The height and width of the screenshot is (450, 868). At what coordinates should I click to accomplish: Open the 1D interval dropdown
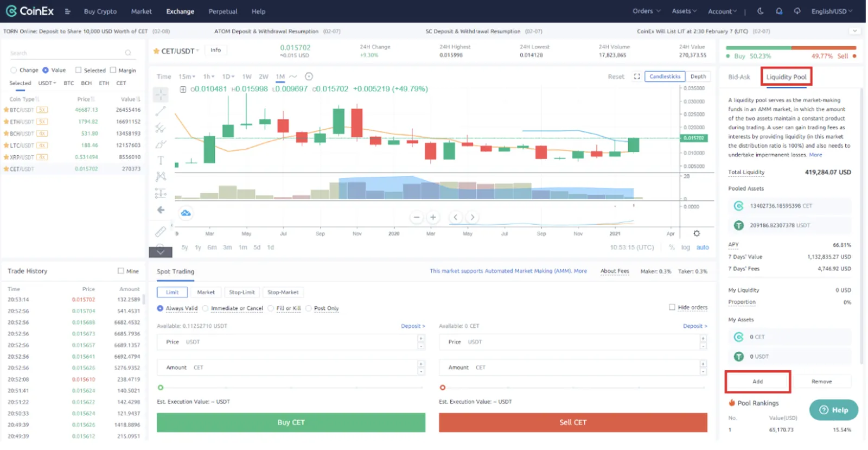(228, 77)
